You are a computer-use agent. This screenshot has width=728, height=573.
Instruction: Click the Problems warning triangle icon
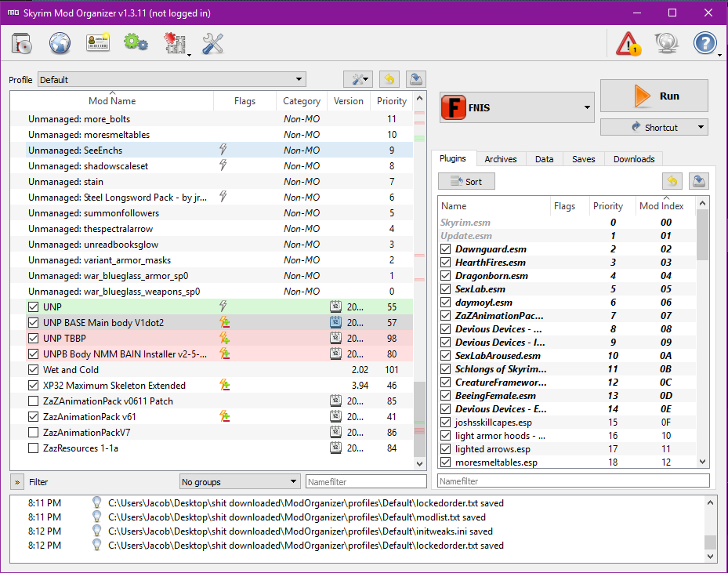point(628,43)
